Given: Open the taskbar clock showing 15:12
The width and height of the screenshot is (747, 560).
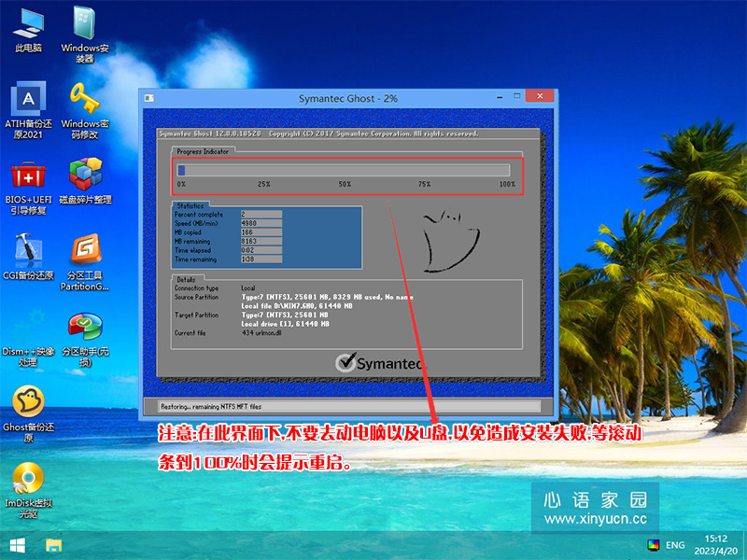Looking at the screenshot, I should click(x=715, y=545).
